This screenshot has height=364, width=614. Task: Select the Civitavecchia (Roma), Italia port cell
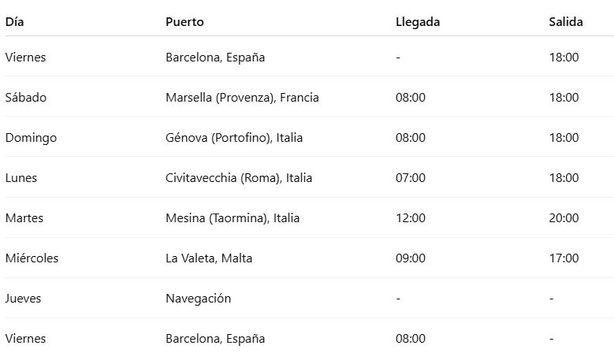(x=239, y=178)
